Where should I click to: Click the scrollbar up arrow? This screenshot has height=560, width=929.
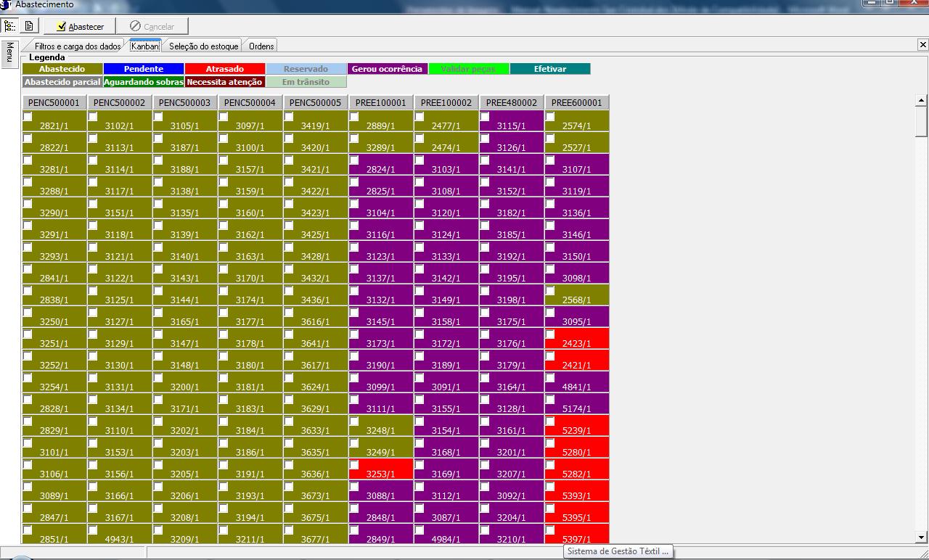[x=922, y=101]
